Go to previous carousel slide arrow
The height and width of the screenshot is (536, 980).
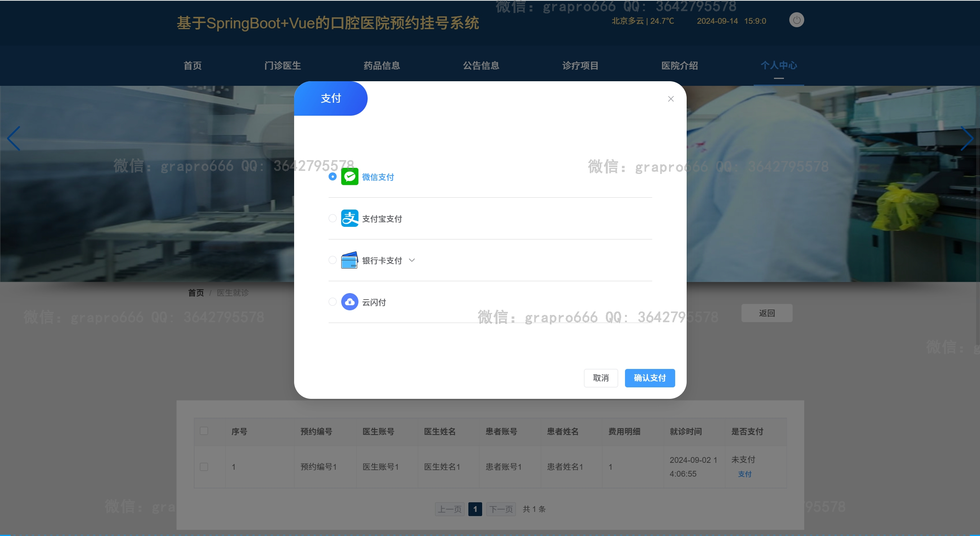pyautogui.click(x=14, y=138)
